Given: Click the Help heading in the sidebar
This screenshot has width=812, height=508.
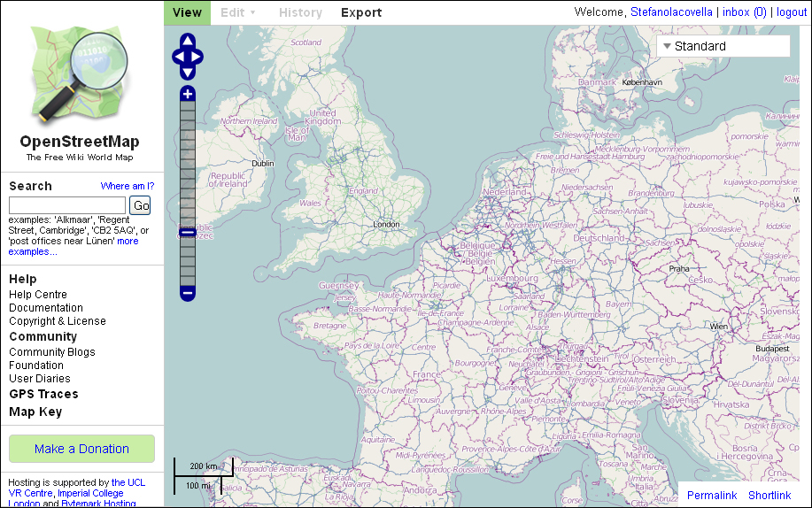Looking at the screenshot, I should [23, 279].
